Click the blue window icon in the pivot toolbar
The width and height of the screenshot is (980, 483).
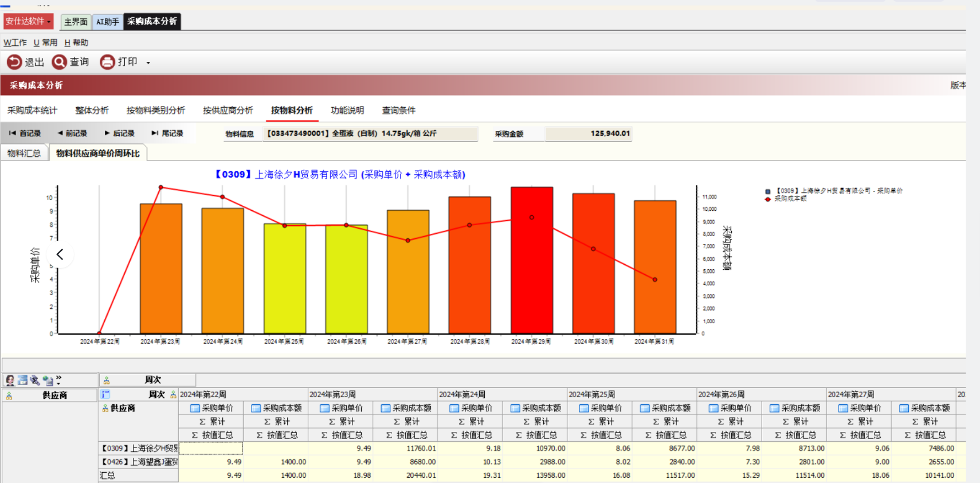22,380
